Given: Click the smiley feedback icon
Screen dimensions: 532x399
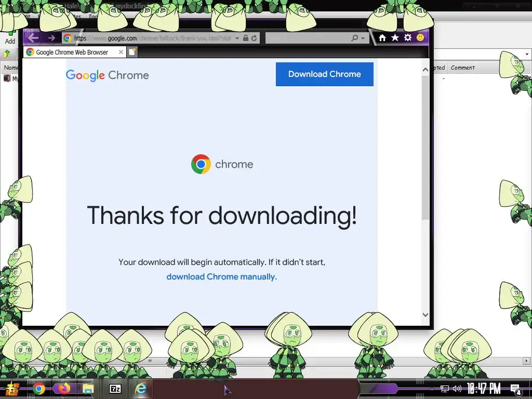Looking at the screenshot, I should coord(420,37).
